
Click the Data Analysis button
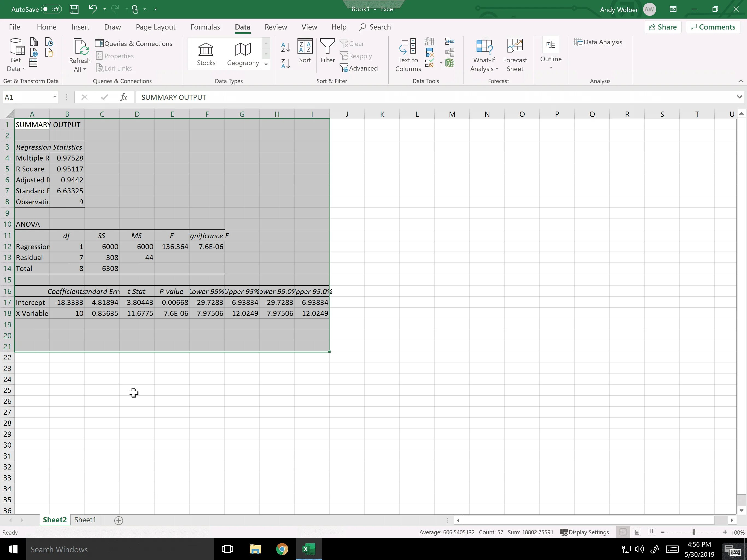coord(599,42)
